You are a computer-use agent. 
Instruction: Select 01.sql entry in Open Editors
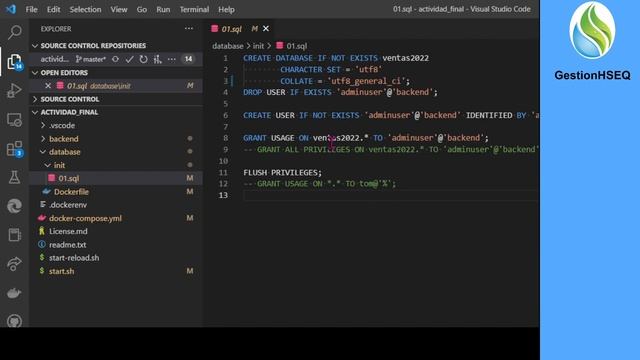(x=116, y=86)
